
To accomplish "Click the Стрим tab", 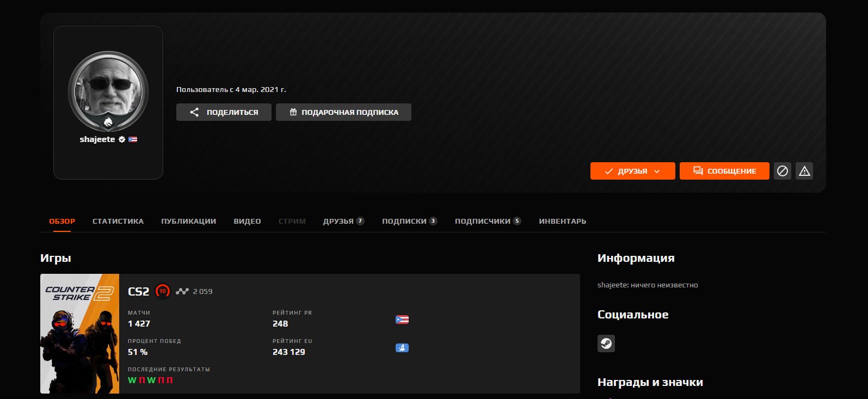I will coord(292,221).
